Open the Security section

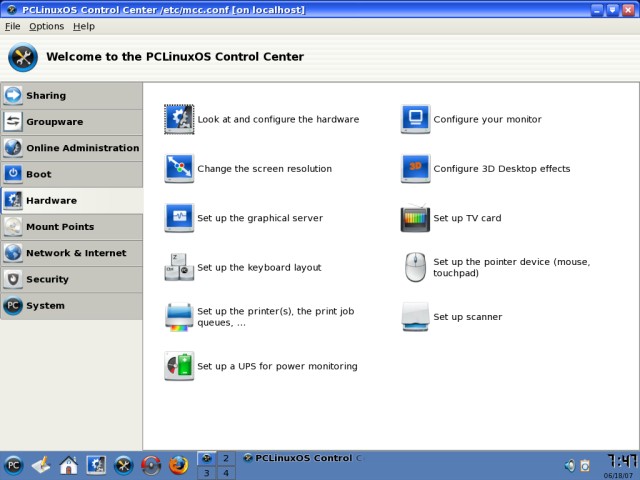(71, 279)
